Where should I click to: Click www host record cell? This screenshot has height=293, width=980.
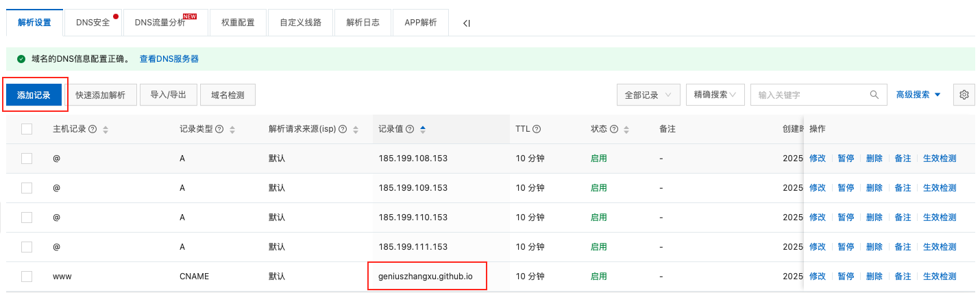coord(62,277)
